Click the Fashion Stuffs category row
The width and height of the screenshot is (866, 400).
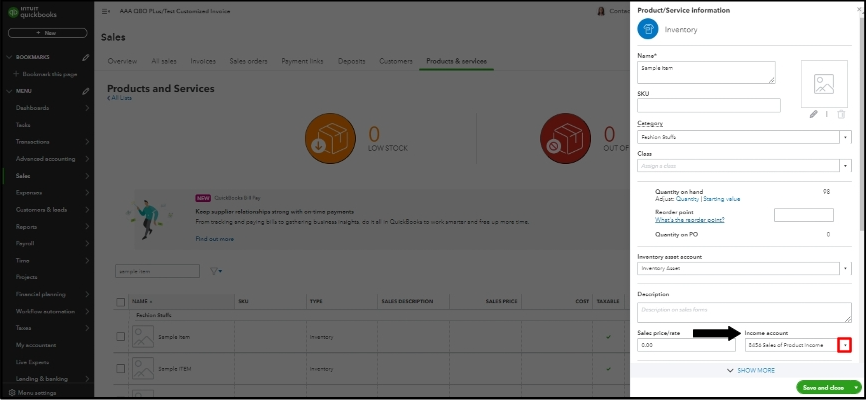point(154,315)
